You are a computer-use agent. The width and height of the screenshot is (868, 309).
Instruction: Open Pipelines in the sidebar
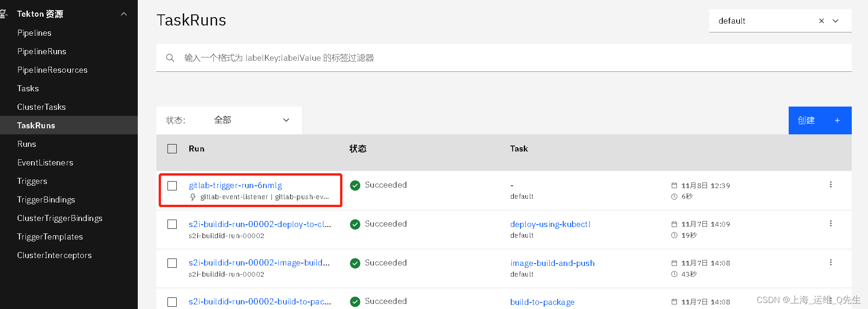tap(34, 33)
